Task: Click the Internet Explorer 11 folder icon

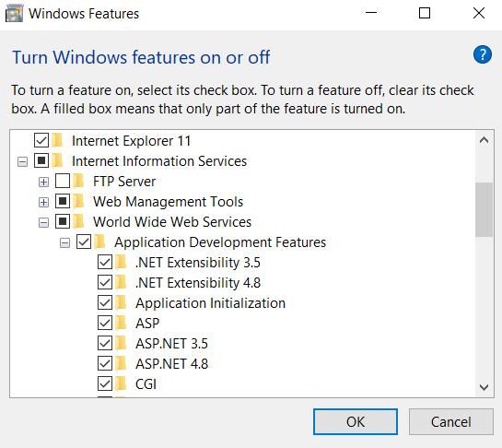Action: [58, 140]
